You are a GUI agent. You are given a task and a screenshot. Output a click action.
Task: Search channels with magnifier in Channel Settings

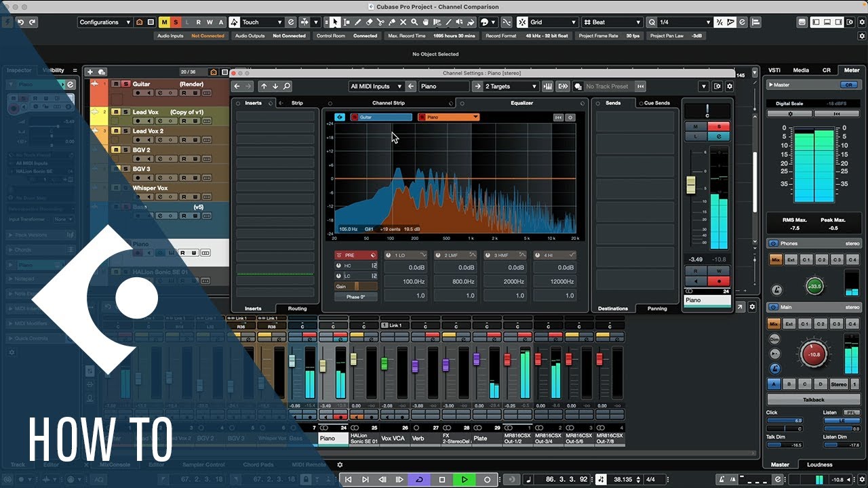pos(287,86)
